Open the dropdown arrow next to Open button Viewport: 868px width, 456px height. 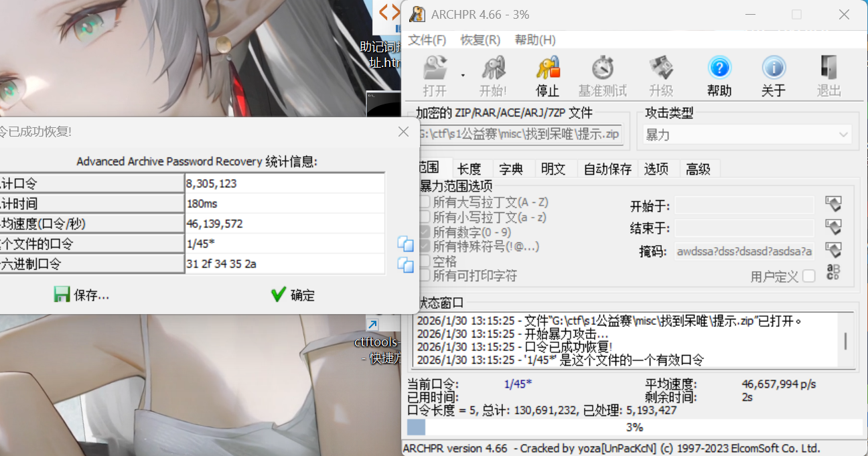pyautogui.click(x=463, y=75)
